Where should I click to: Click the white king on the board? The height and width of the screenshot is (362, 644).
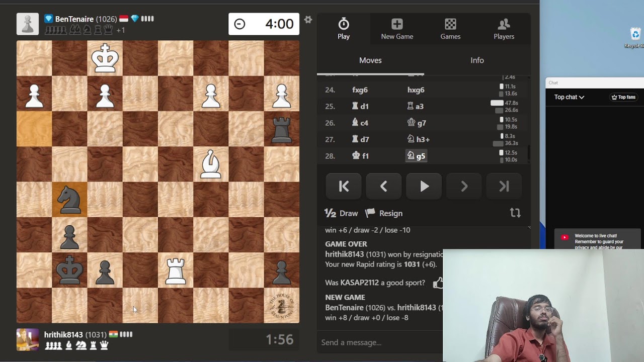click(x=105, y=58)
